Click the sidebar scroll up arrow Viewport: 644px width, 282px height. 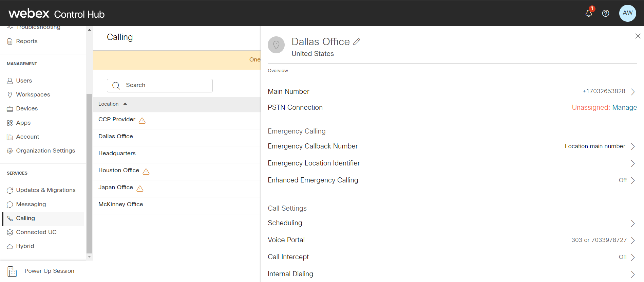click(89, 30)
